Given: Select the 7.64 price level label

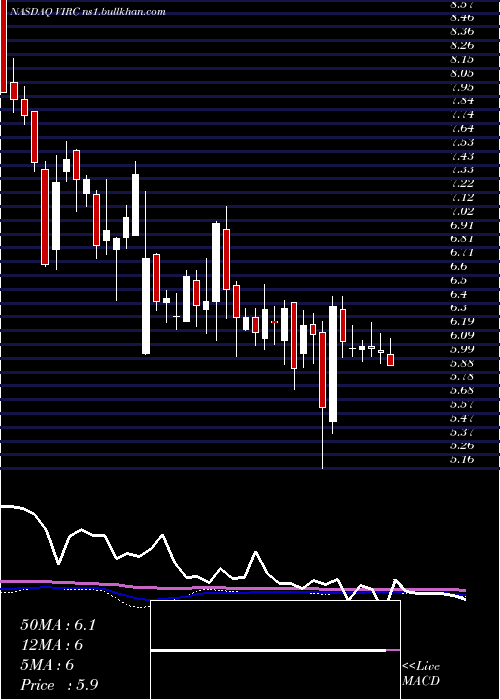Looking at the screenshot, I should click(x=462, y=129).
